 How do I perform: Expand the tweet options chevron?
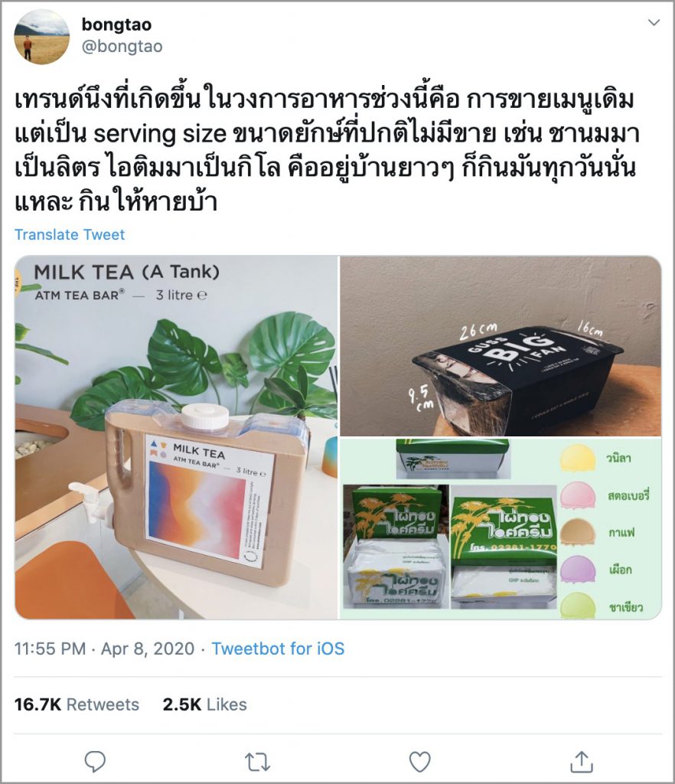coord(654,22)
